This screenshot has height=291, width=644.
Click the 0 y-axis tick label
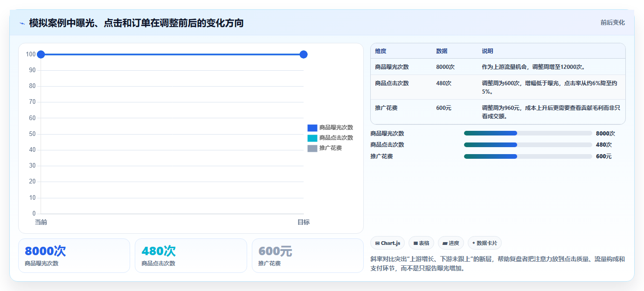pyautogui.click(x=34, y=214)
